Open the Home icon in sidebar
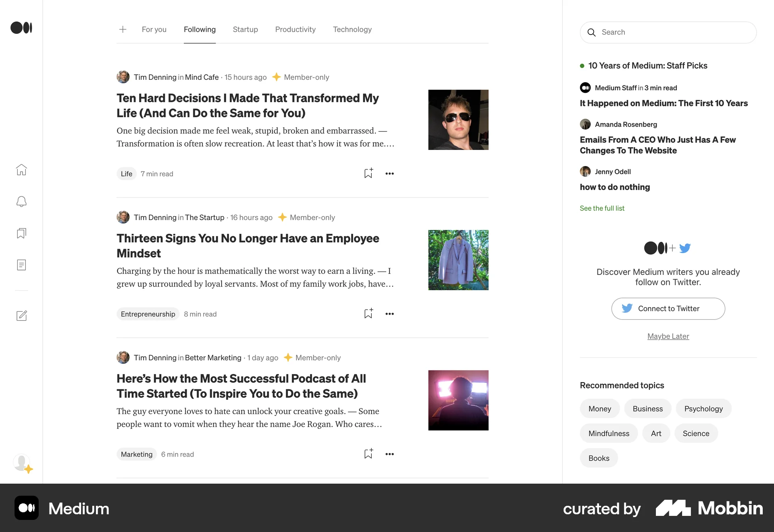774x532 pixels. pos(21,170)
